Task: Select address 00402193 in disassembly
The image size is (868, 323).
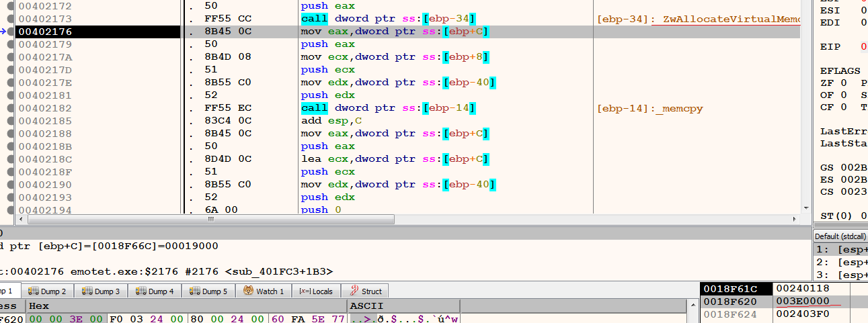Action: [45, 197]
